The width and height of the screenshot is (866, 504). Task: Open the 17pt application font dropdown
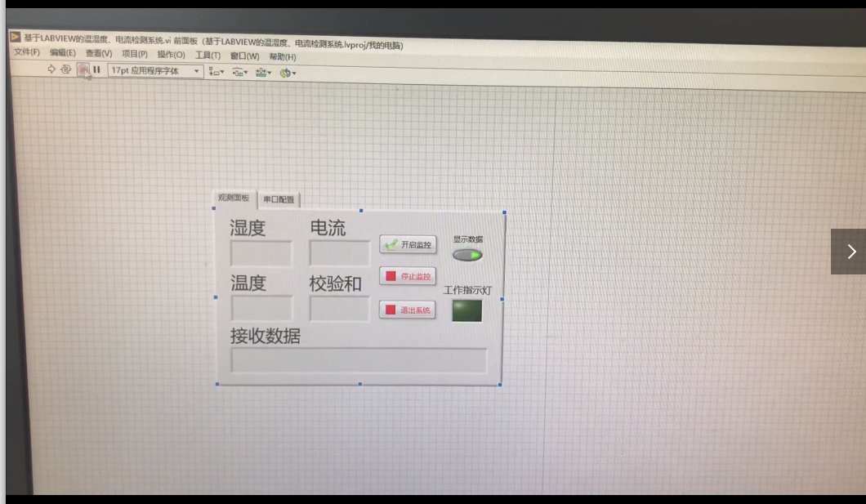click(155, 71)
